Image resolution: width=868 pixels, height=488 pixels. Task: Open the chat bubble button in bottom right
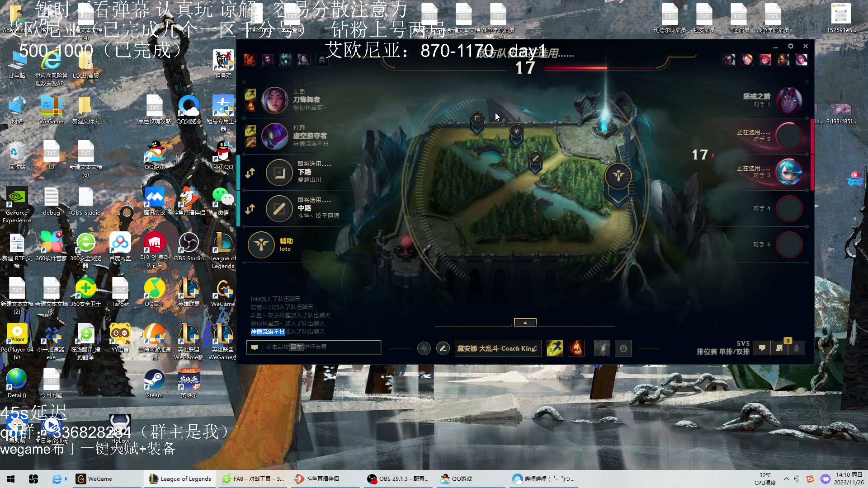762,348
